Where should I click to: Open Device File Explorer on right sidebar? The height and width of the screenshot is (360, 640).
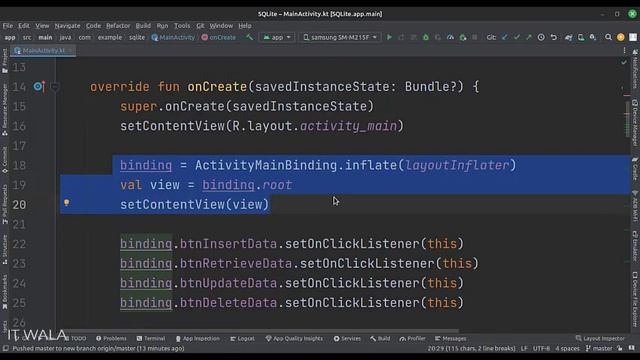click(636, 299)
